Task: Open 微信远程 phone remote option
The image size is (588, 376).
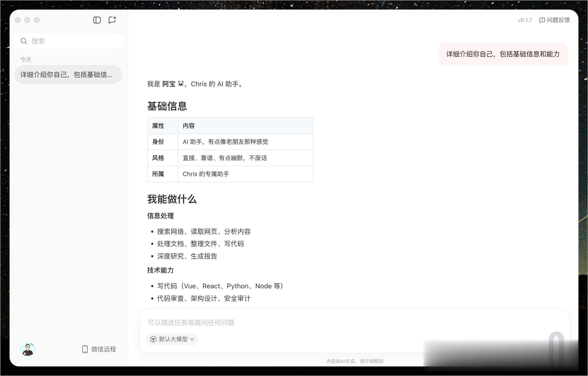Action: click(99, 349)
